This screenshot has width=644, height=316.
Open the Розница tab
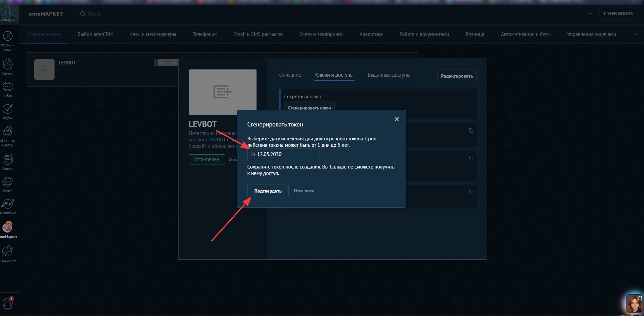(x=475, y=34)
